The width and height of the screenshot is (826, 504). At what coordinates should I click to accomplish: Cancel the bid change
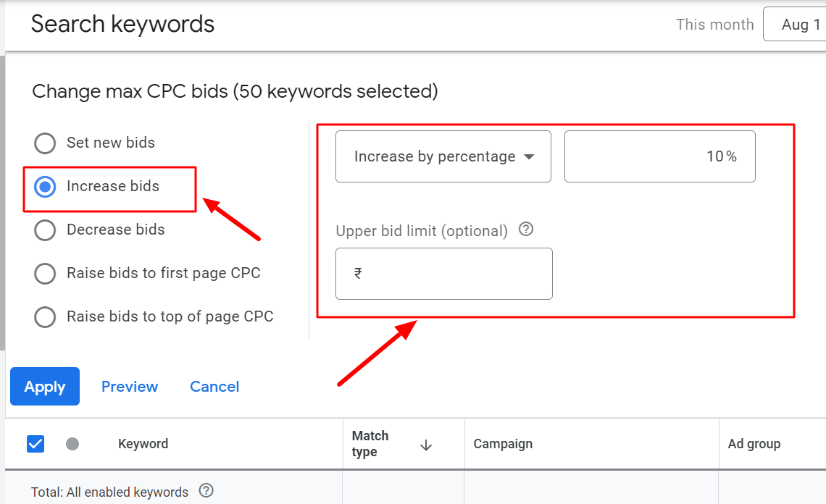[x=214, y=387]
